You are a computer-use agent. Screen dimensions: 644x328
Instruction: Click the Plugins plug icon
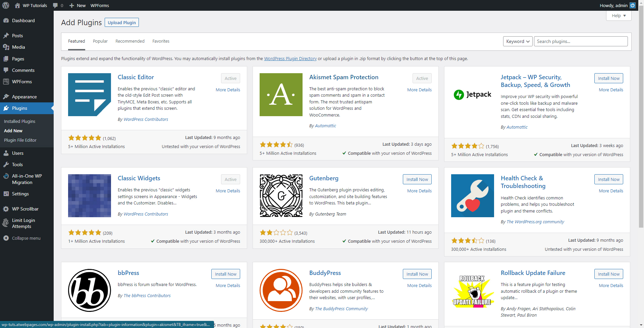point(6,108)
